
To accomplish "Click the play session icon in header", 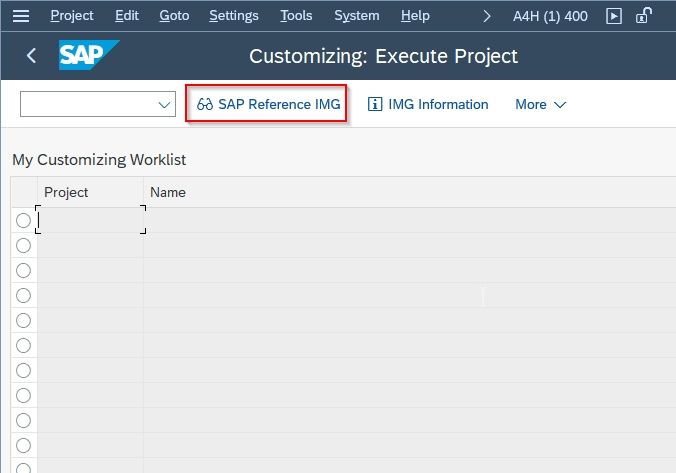I will point(613,16).
